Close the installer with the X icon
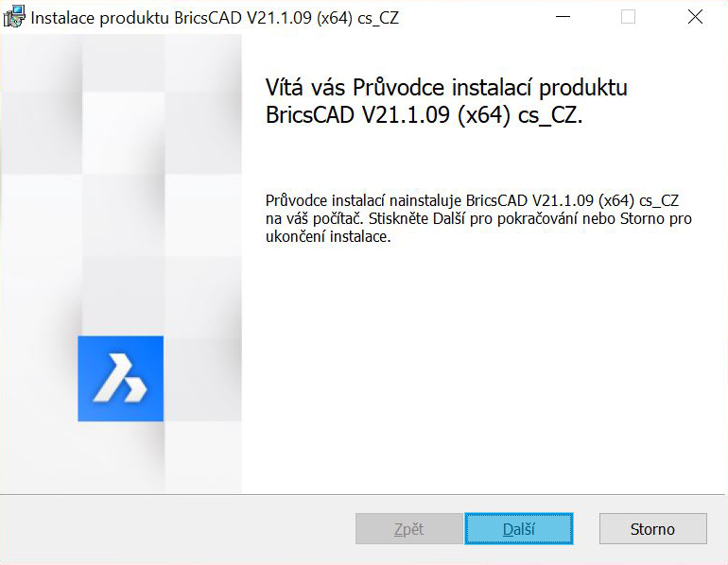 (x=695, y=17)
